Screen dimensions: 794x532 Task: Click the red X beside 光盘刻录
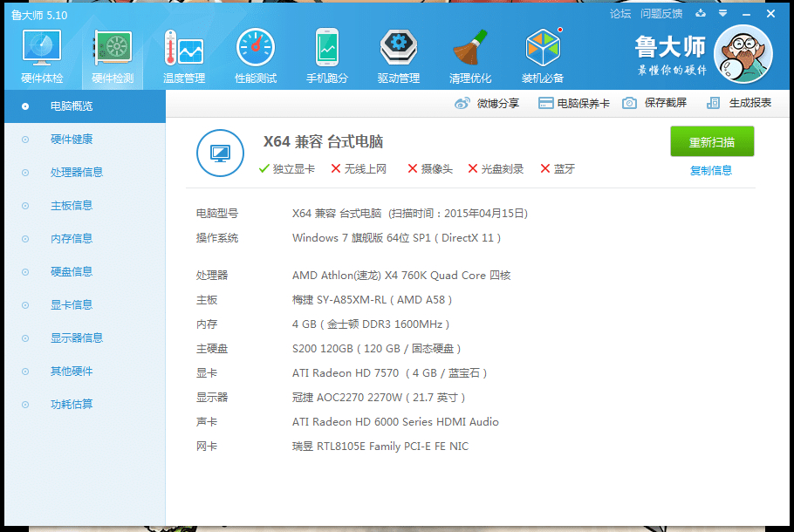tap(473, 168)
